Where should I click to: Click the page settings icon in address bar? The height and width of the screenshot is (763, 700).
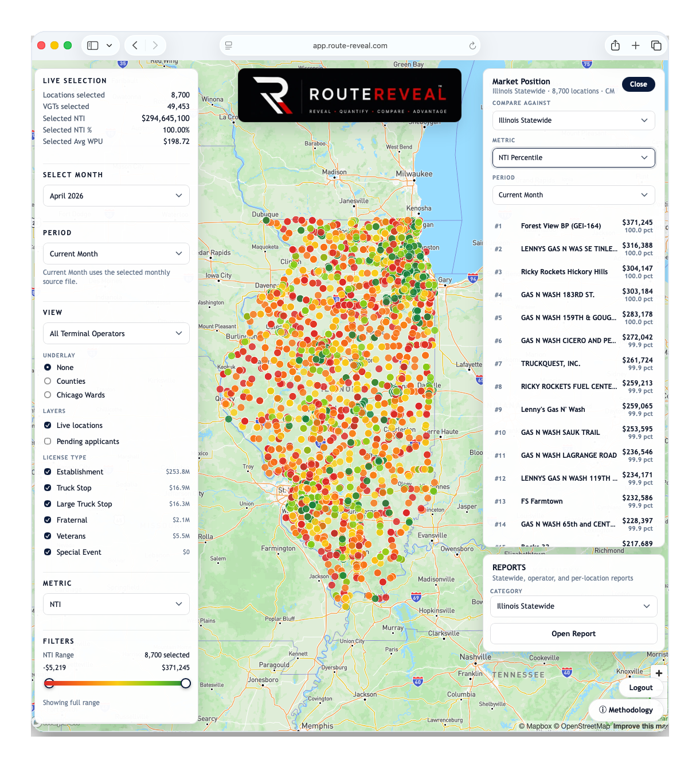229,45
